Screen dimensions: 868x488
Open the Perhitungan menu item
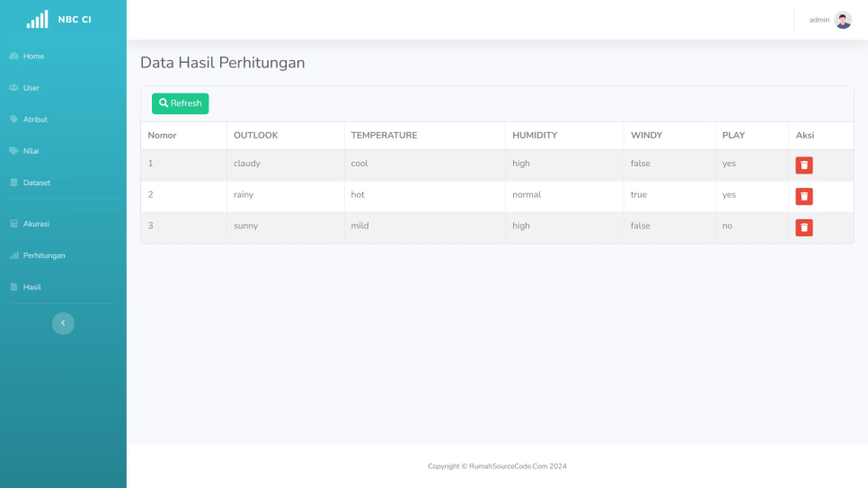tap(43, 255)
